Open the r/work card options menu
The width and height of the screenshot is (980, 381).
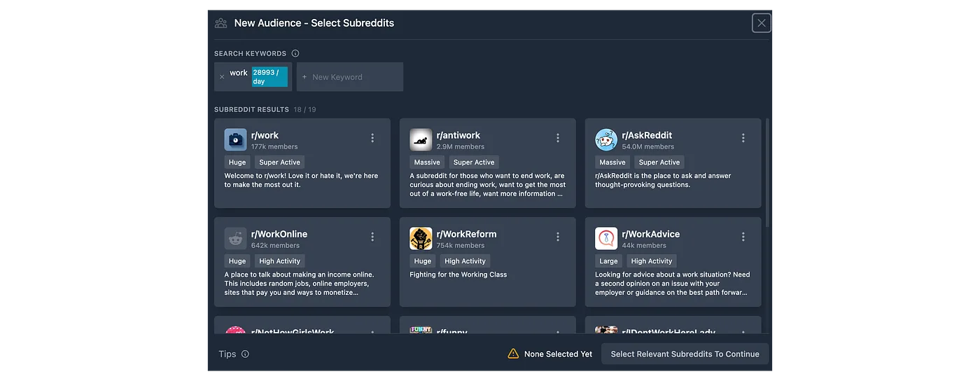coord(372,139)
